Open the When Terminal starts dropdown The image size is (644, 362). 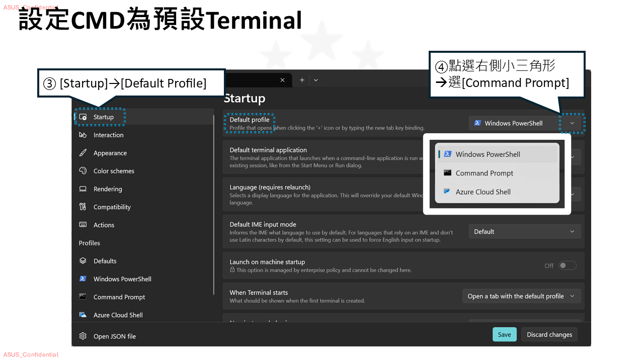coord(522,296)
